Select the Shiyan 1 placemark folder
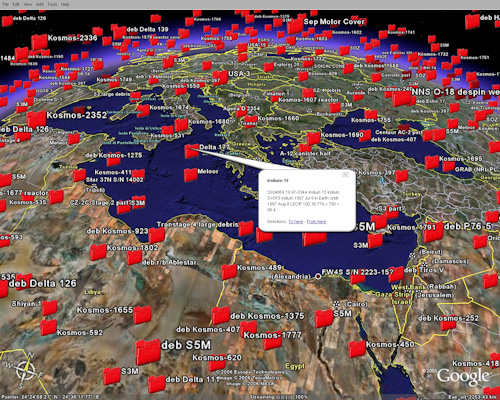 tap(49, 307)
